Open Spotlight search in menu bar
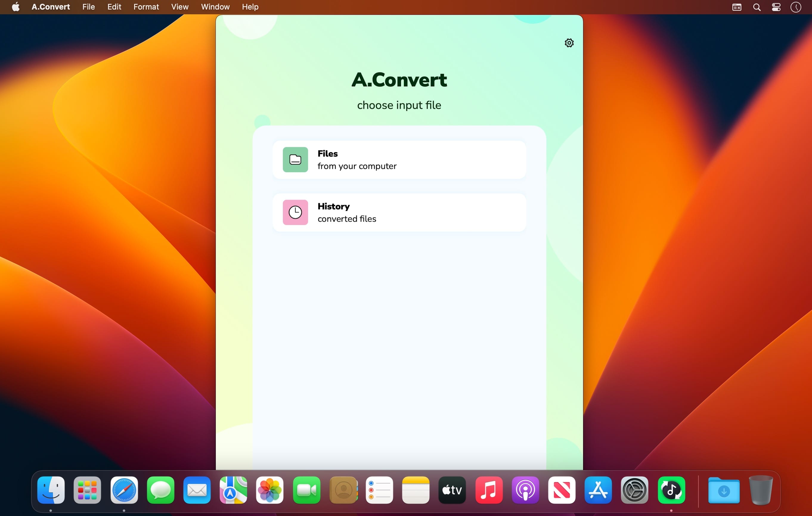812x516 pixels. 757,7
